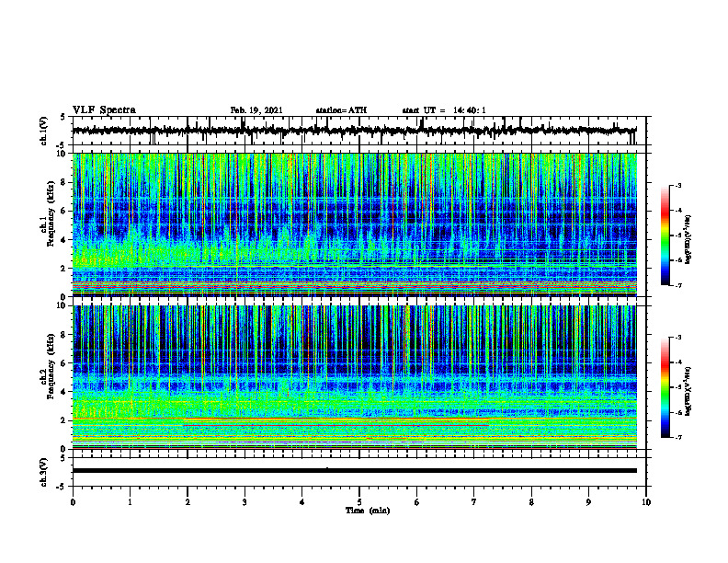Click the ch.3 flat voltage trace
The width and height of the screenshot is (728, 563).
[x=354, y=471]
